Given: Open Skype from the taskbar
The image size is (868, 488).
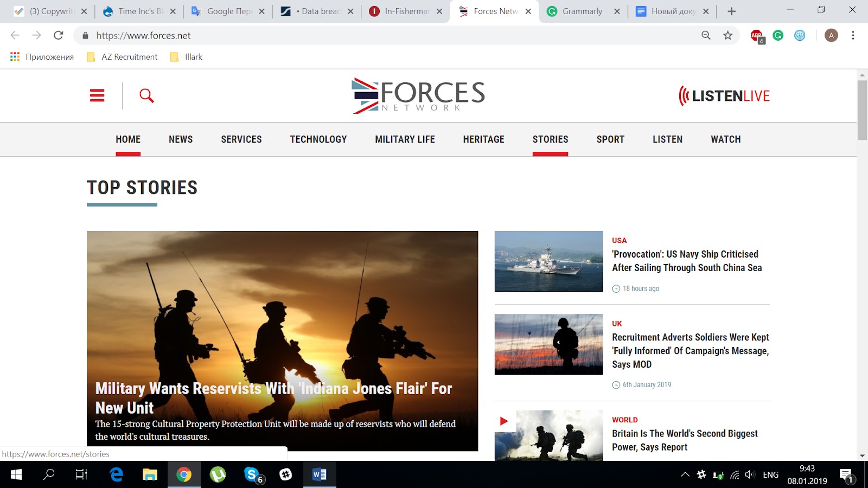Looking at the screenshot, I should tap(251, 474).
